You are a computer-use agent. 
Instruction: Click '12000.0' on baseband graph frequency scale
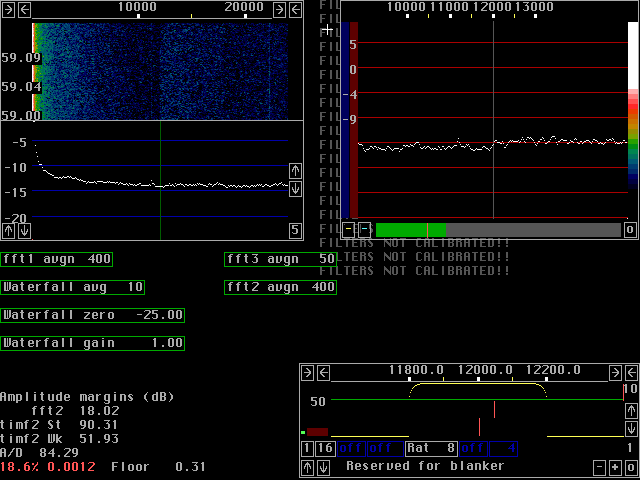(485, 370)
